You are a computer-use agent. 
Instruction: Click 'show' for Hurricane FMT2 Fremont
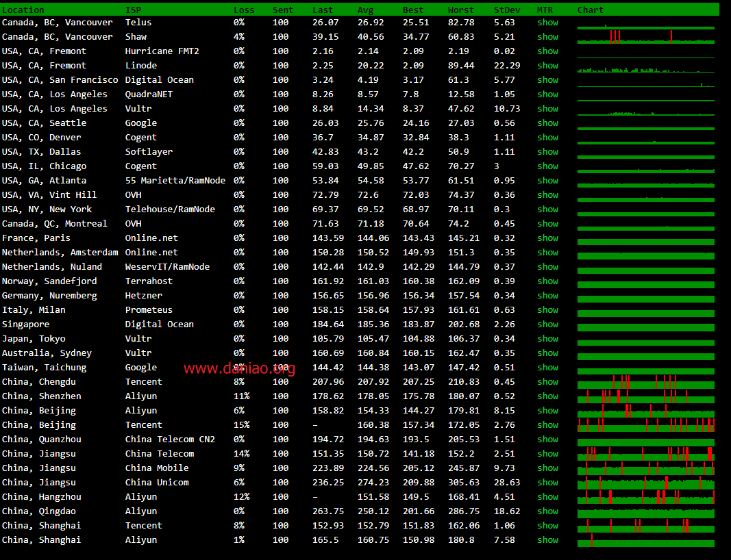[x=547, y=51]
